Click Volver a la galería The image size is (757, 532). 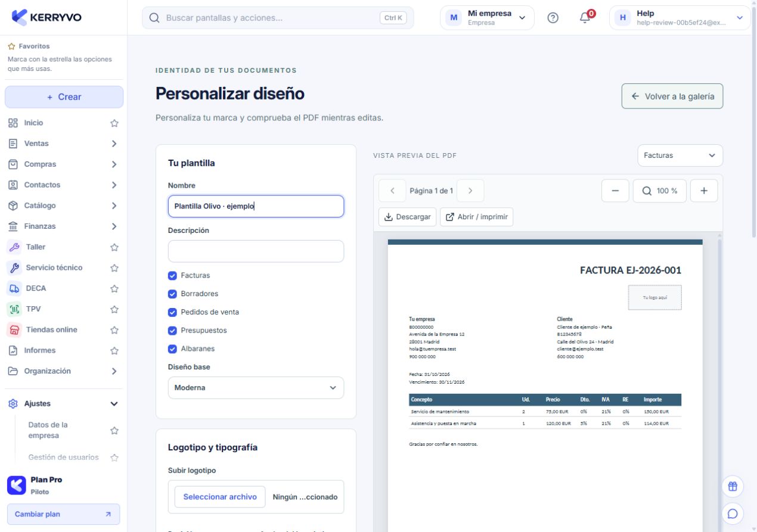click(672, 97)
